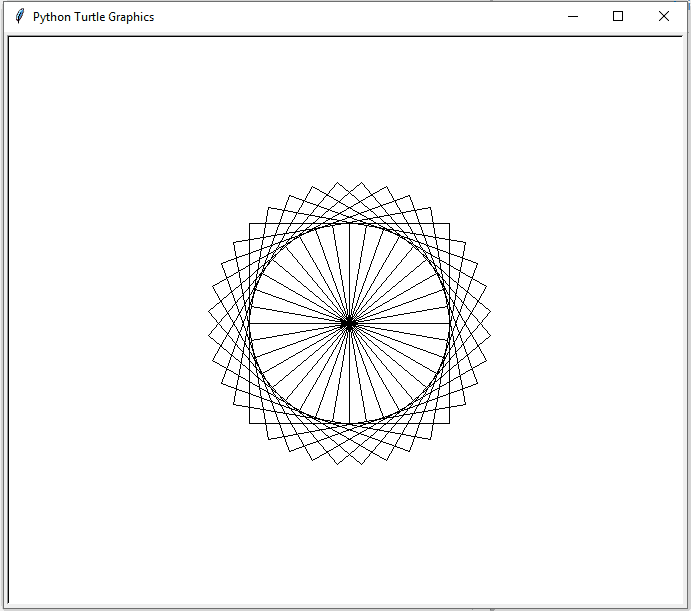This screenshot has height=611, width=691.
Task: Click the center of the turtle drawing
Action: [349, 324]
